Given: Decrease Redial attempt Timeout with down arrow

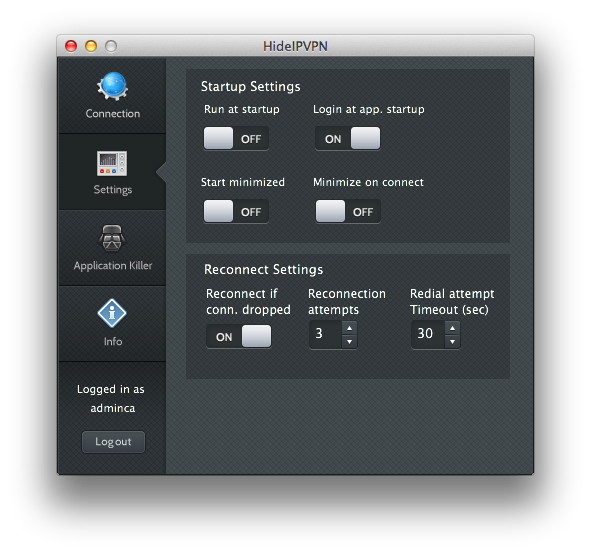Looking at the screenshot, I should pos(452,341).
